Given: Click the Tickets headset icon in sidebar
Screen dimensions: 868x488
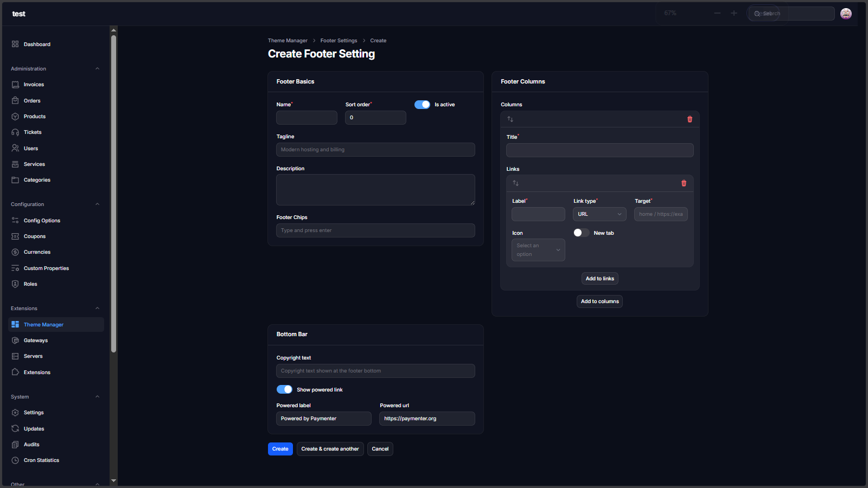Looking at the screenshot, I should [x=15, y=132].
